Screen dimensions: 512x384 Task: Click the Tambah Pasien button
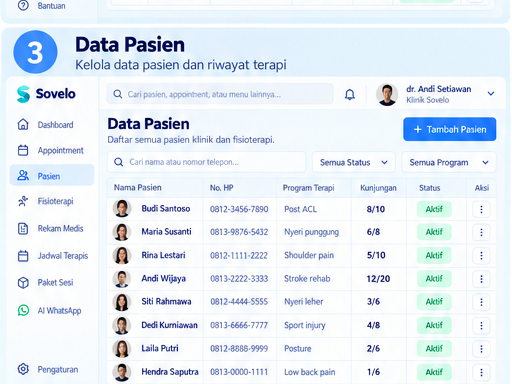coord(449,129)
